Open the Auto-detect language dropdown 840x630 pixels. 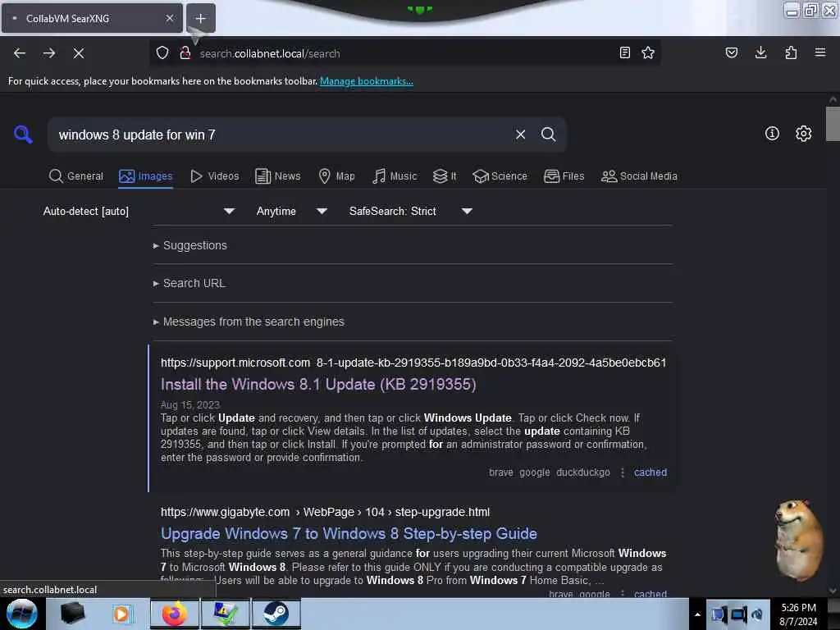point(139,211)
